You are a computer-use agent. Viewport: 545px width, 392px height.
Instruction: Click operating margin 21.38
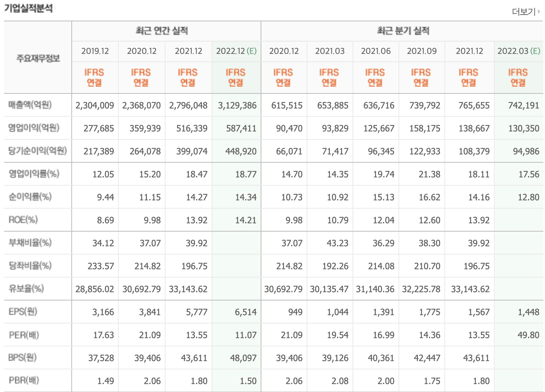[x=429, y=175]
